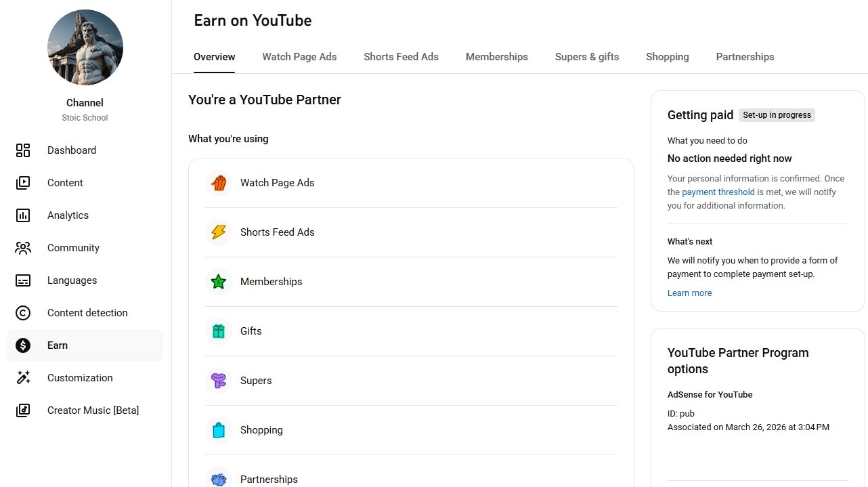Select the Community people icon
This screenshot has height=487, width=868.
tap(23, 248)
